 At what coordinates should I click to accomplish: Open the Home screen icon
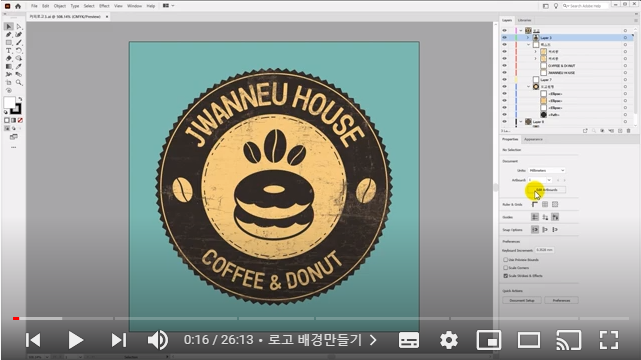click(x=18, y=6)
